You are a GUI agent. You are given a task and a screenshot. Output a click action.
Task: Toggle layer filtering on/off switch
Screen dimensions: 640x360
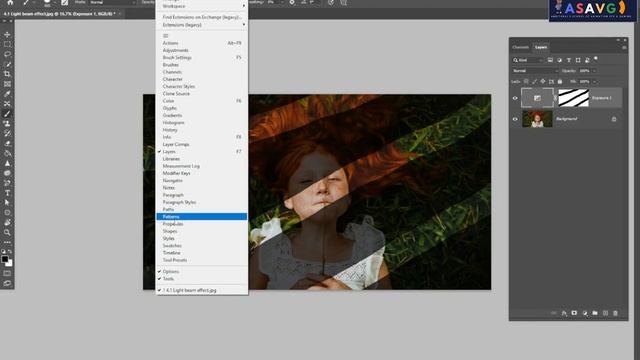(x=596, y=59)
